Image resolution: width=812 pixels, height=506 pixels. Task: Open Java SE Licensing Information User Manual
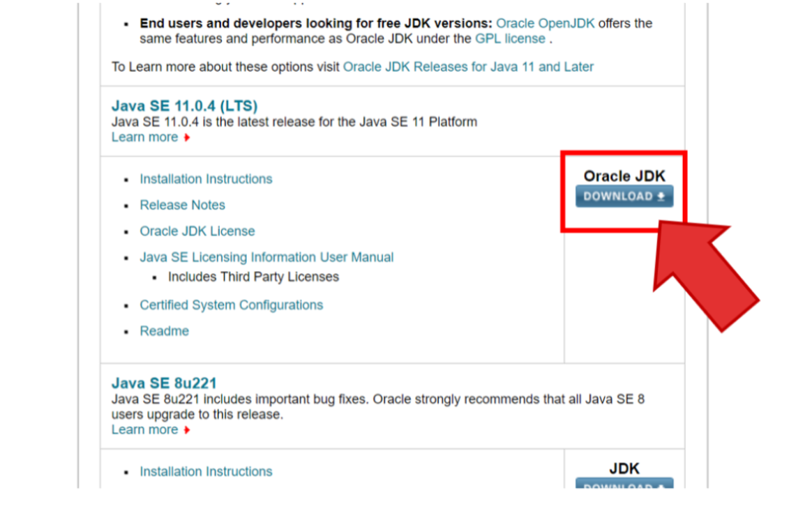tap(266, 257)
